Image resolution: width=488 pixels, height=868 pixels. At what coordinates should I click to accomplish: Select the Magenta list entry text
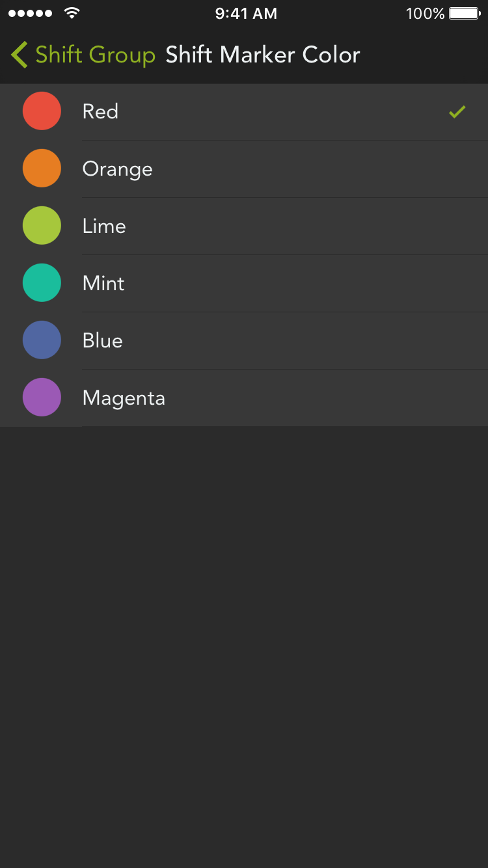coord(124,398)
